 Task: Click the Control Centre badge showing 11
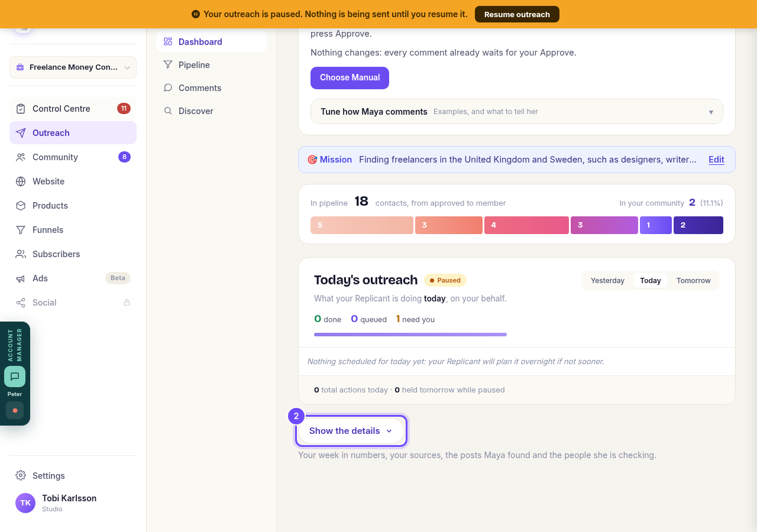tap(124, 109)
